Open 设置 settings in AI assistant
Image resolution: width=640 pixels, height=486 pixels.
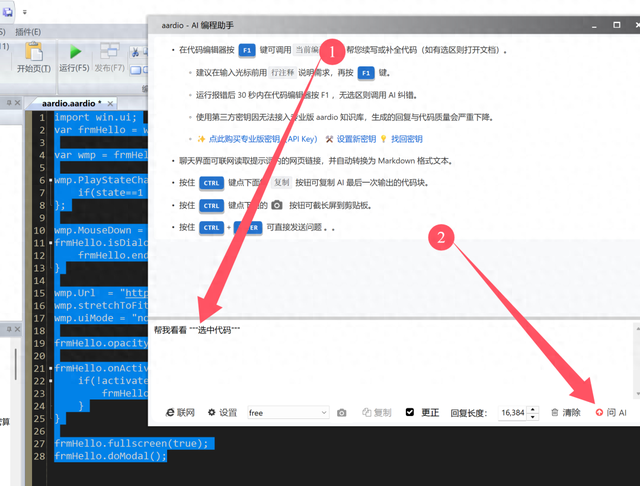pyautogui.click(x=222, y=413)
